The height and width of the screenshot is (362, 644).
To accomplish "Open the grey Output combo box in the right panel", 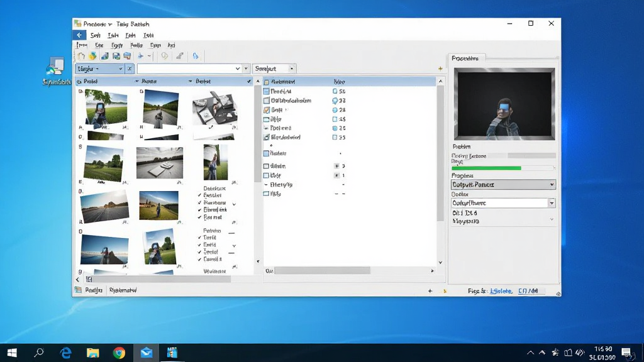I will pos(503,185).
